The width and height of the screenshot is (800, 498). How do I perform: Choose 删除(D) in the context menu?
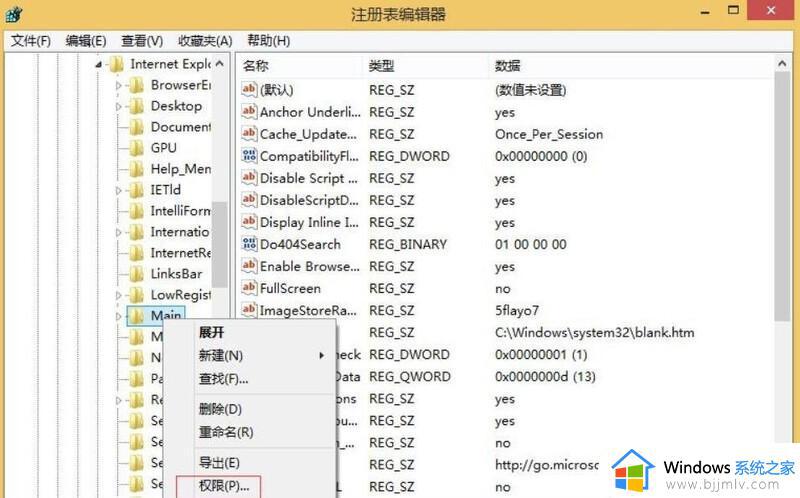click(220, 409)
